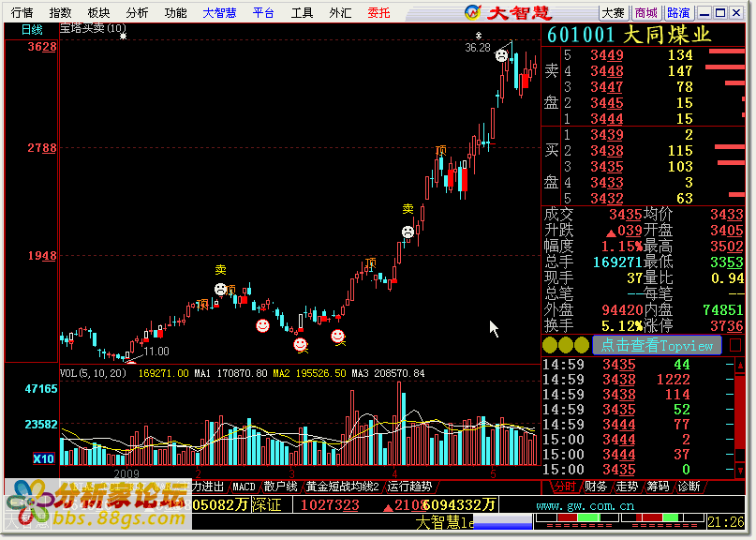Screen dimensions: 756x540
Task: Click sad-face sell icon near 36.28 peak
Action: coord(501,55)
